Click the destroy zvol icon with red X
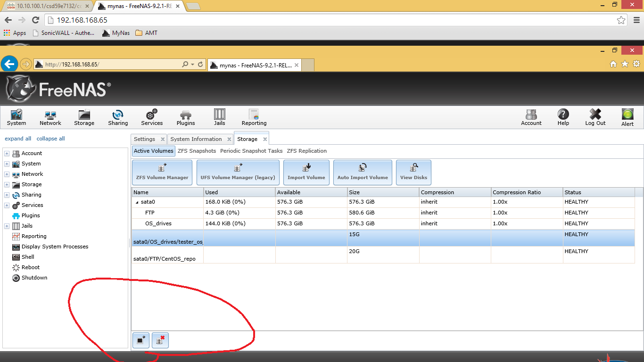Image resolution: width=644 pixels, height=362 pixels. click(160, 340)
